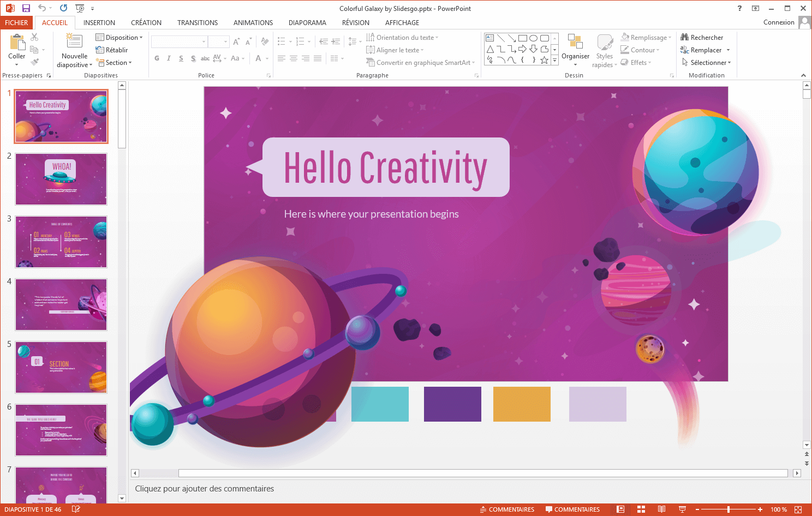Open the Section dropdown

tap(115, 62)
